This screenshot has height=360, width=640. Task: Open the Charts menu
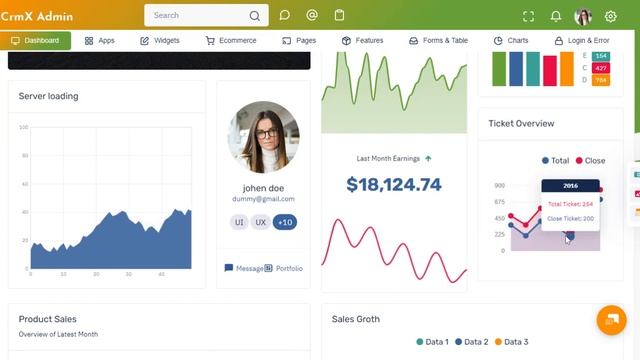pos(511,40)
